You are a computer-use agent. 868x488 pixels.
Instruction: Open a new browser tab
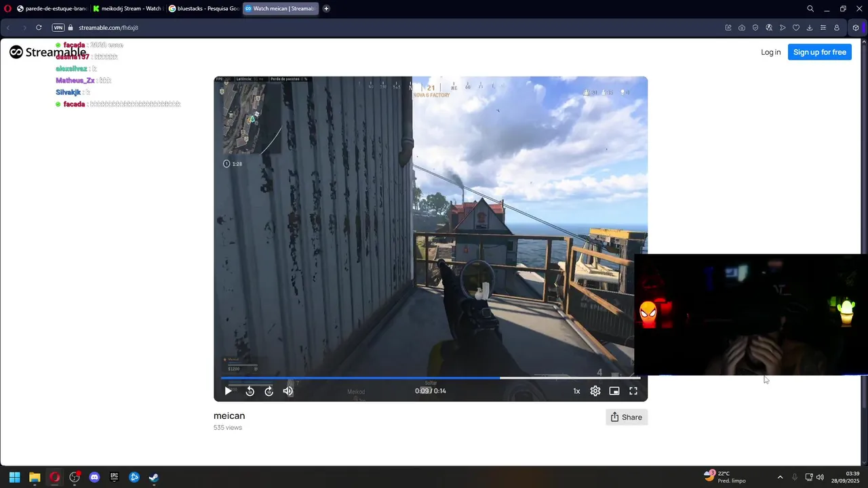[x=327, y=9]
